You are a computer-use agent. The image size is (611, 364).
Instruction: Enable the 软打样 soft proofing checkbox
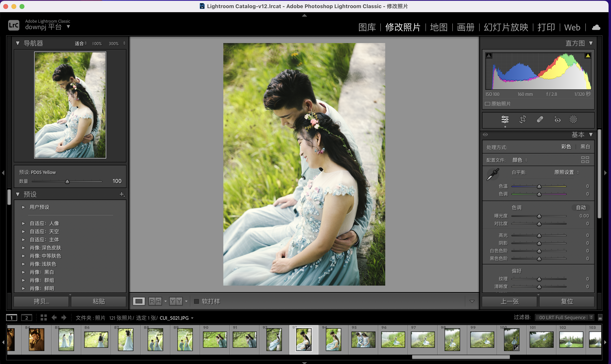[x=196, y=301]
